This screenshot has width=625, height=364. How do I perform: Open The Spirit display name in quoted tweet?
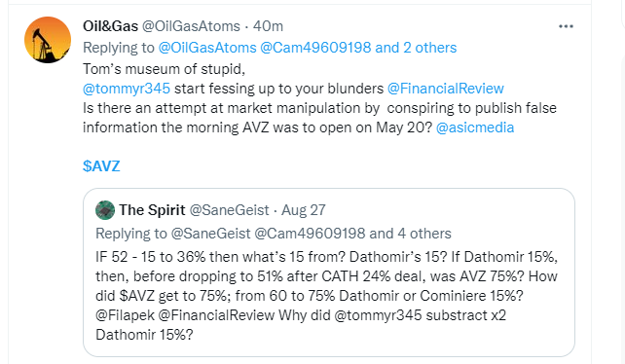point(152,210)
